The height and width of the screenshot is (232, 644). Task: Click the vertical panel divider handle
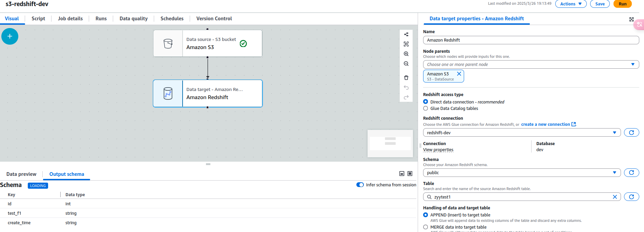420,146
